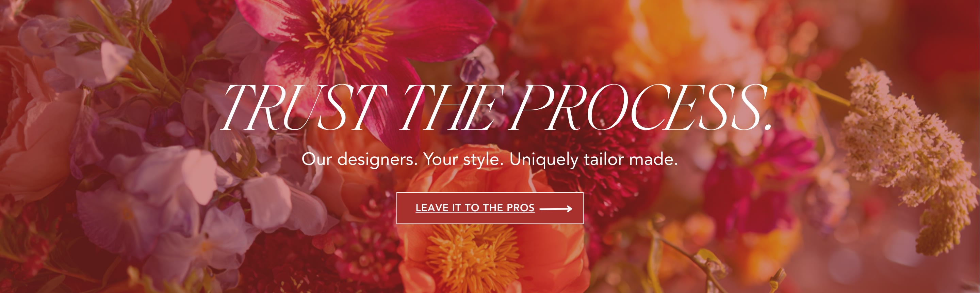The width and height of the screenshot is (980, 293).
Task: Click the LEAVE IT TO THE PROS button
Action: point(490,208)
